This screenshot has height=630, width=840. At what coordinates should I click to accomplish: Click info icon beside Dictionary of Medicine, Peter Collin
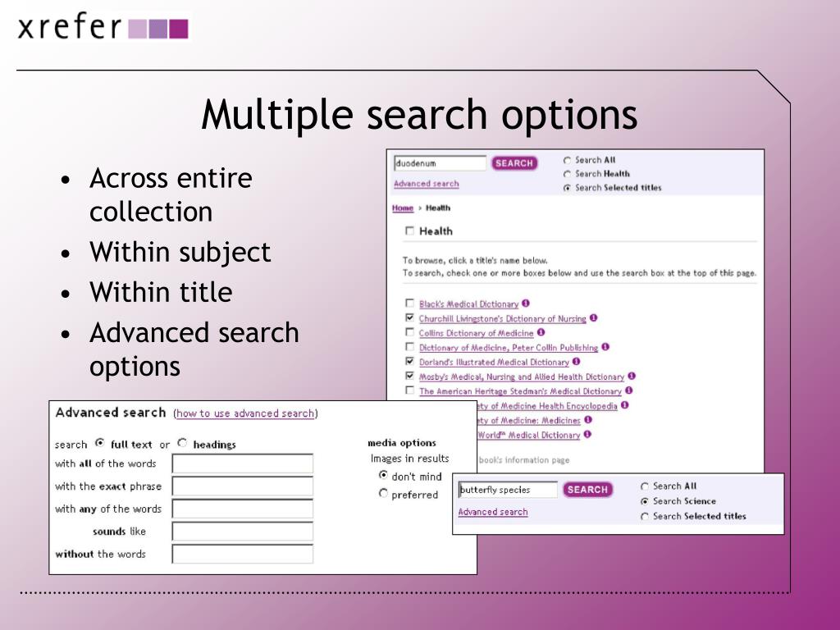pyautogui.click(x=605, y=347)
